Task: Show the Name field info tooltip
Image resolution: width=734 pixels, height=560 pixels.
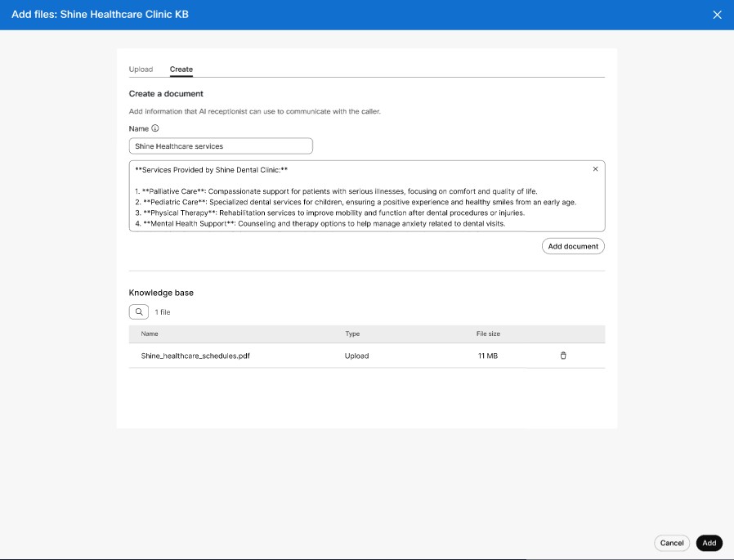Action: point(155,128)
